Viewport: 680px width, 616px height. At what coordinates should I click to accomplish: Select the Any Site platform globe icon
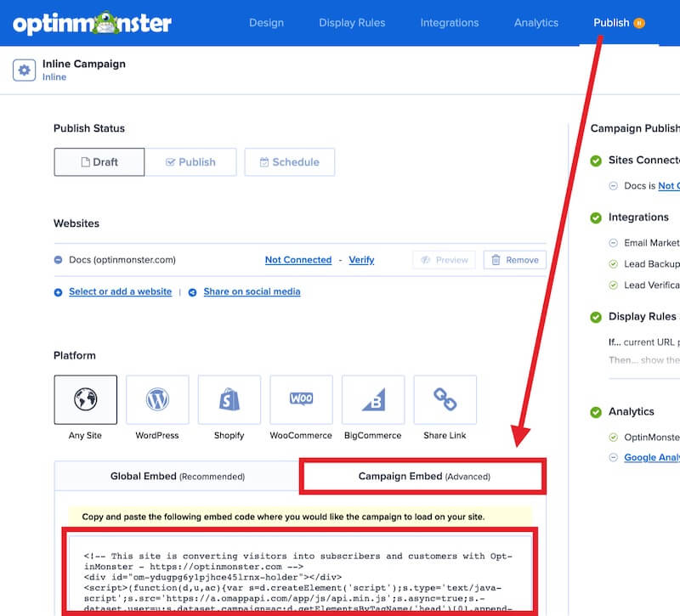click(85, 399)
